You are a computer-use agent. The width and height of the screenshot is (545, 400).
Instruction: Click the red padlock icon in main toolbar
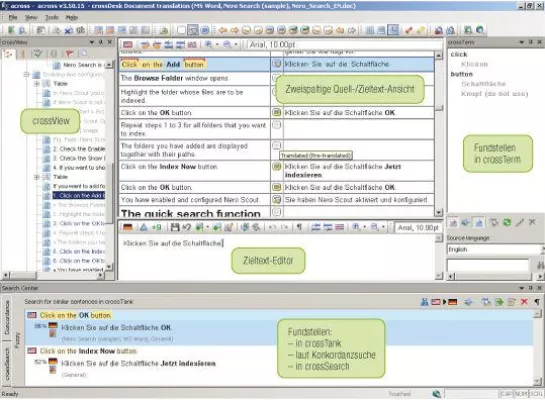pyautogui.click(x=439, y=30)
